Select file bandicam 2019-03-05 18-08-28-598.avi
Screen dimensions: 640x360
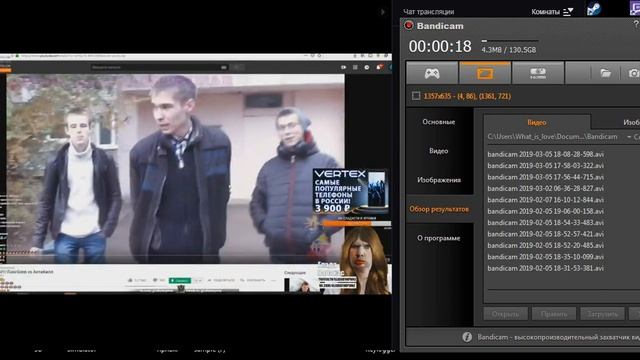[545, 154]
